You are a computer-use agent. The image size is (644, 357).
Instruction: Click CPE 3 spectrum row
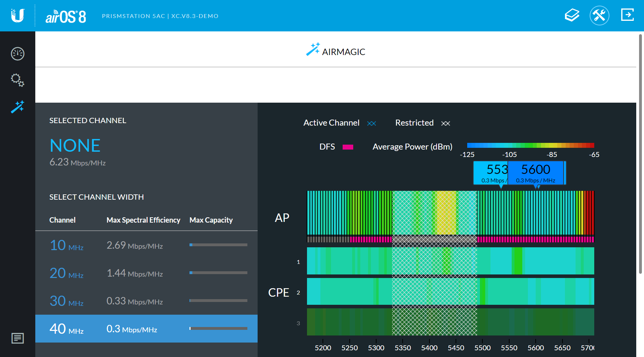point(451,322)
